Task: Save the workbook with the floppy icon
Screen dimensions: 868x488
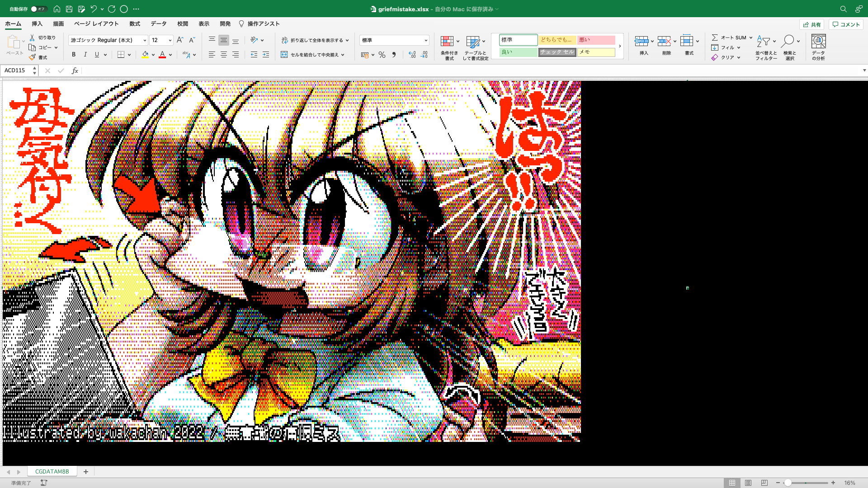Action: [x=69, y=9]
